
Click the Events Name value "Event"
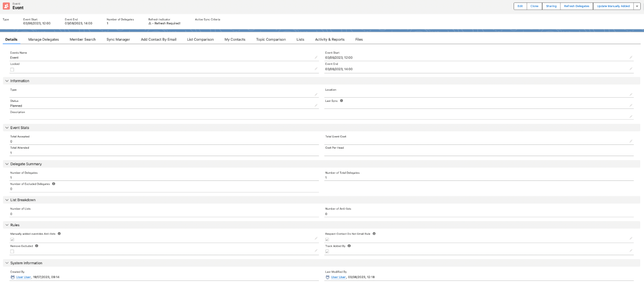pos(14,57)
